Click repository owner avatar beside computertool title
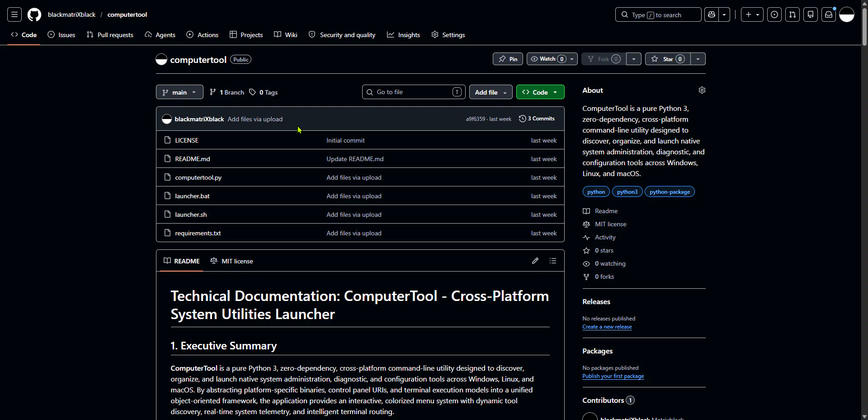Image resolution: width=868 pixels, height=420 pixels. [x=161, y=59]
